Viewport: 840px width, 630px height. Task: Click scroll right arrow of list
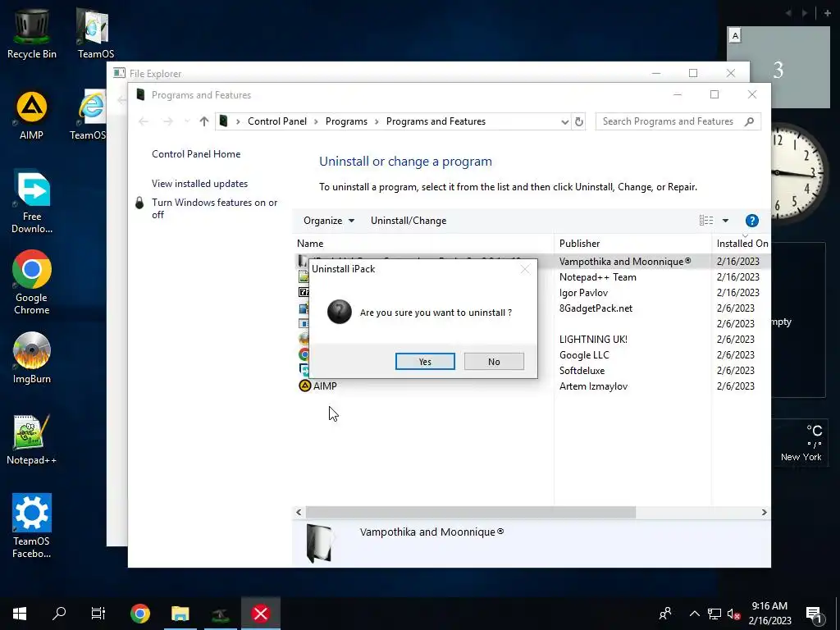pos(764,513)
